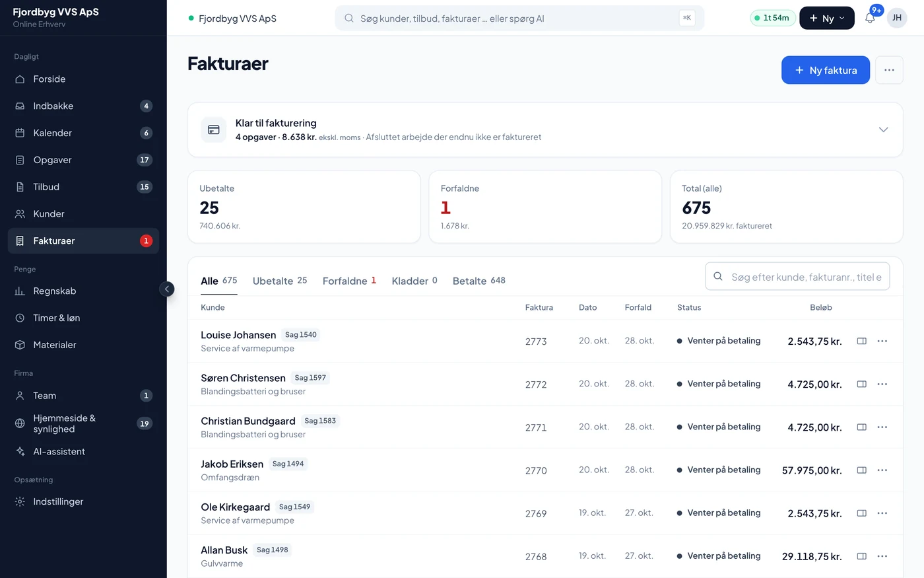Focus the invoice search field

(797, 276)
